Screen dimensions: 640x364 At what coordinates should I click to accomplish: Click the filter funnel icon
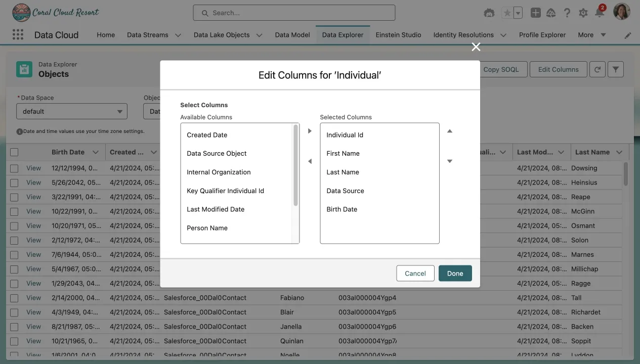615,69
